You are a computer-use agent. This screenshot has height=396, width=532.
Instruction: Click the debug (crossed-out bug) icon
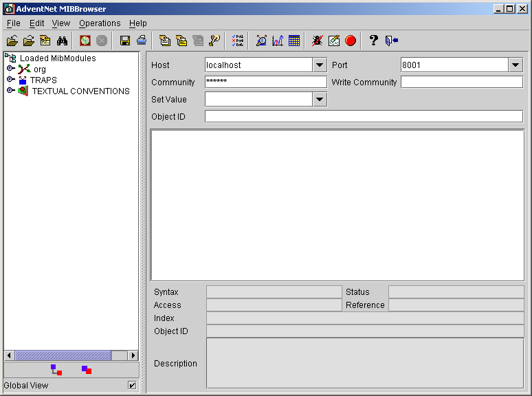click(317, 41)
